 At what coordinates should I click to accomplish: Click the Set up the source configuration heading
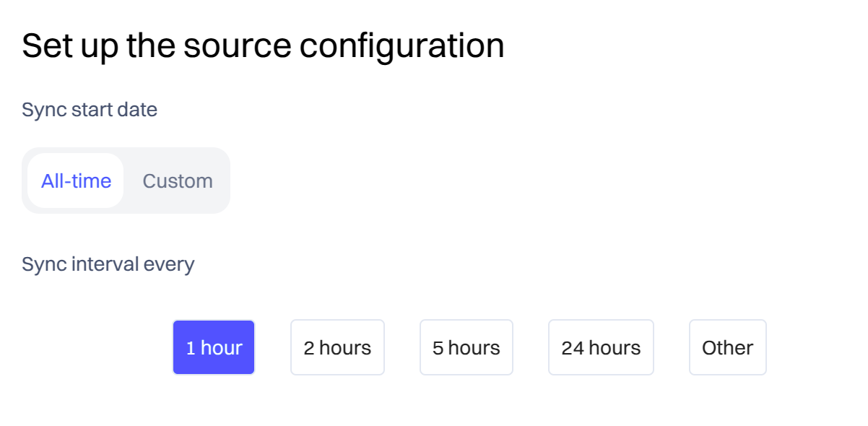pyautogui.click(x=263, y=45)
